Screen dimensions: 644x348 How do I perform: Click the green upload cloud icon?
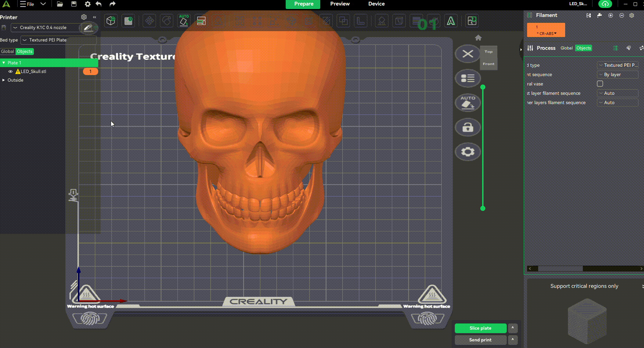(605, 4)
